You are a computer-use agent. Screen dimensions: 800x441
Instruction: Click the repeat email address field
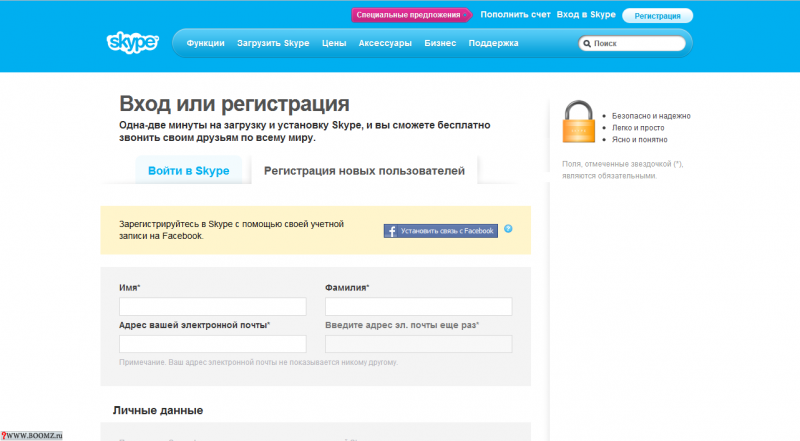coord(418,344)
